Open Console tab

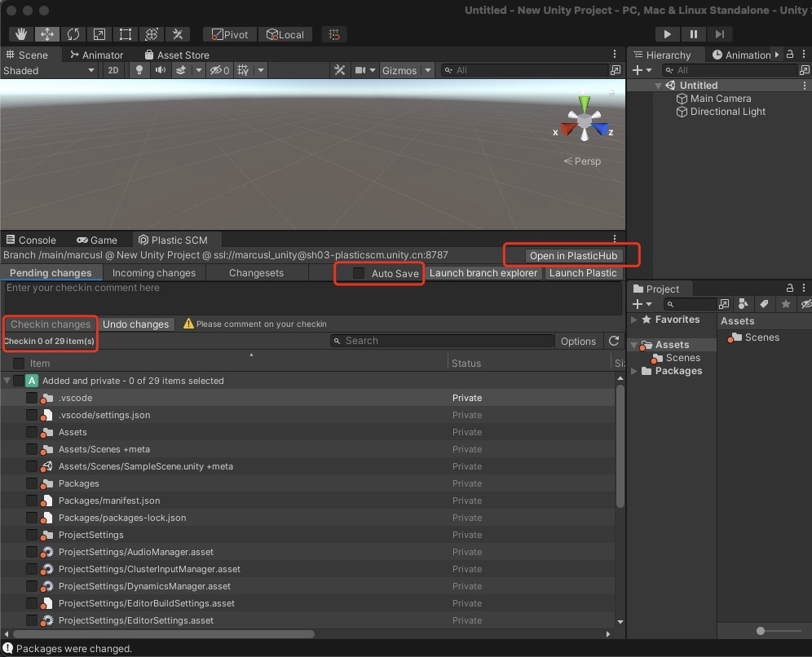[x=31, y=240]
